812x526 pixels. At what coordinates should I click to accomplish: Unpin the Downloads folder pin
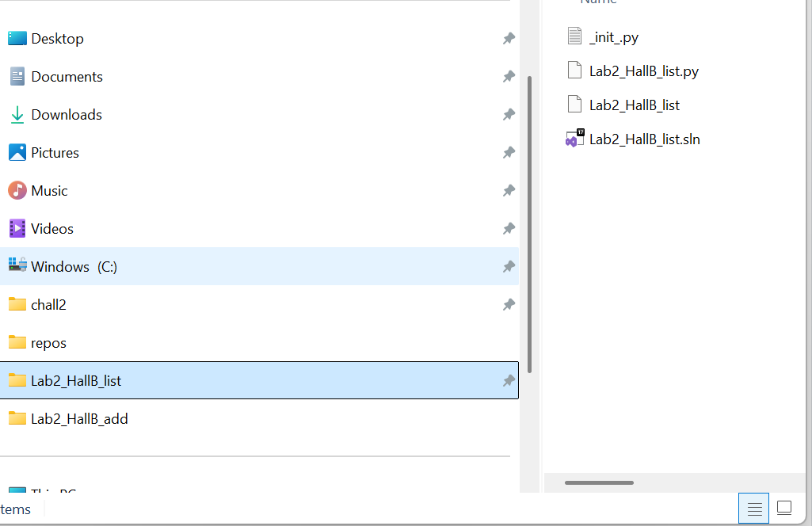(509, 114)
